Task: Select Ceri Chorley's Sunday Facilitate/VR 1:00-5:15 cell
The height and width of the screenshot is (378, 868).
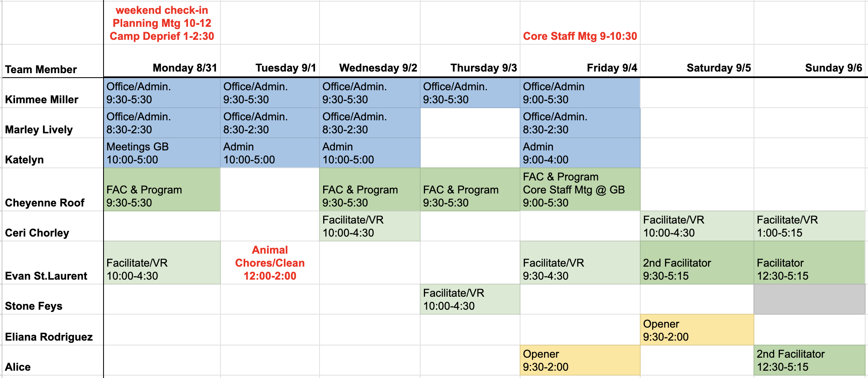Action: point(810,226)
